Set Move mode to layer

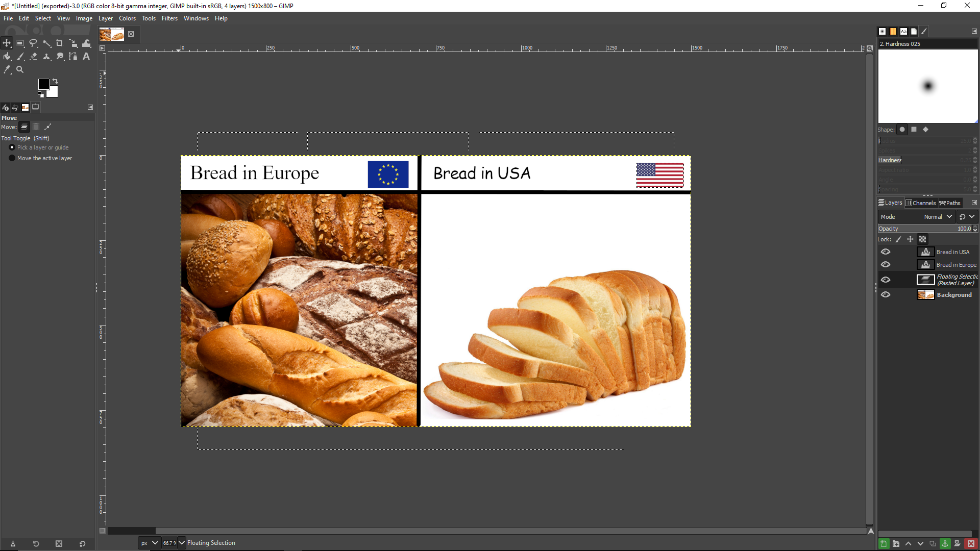click(24, 127)
